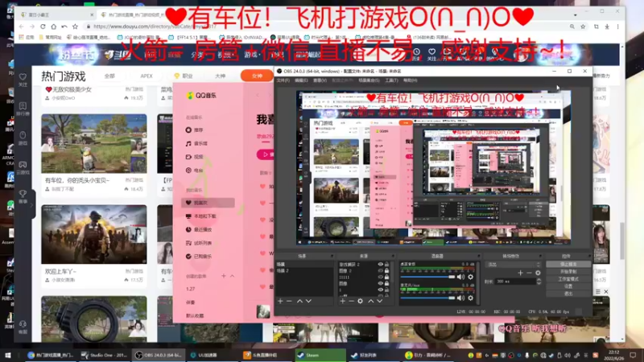Move OBS scene up arrow
Screen dimensions: 644x362
tap(299, 301)
